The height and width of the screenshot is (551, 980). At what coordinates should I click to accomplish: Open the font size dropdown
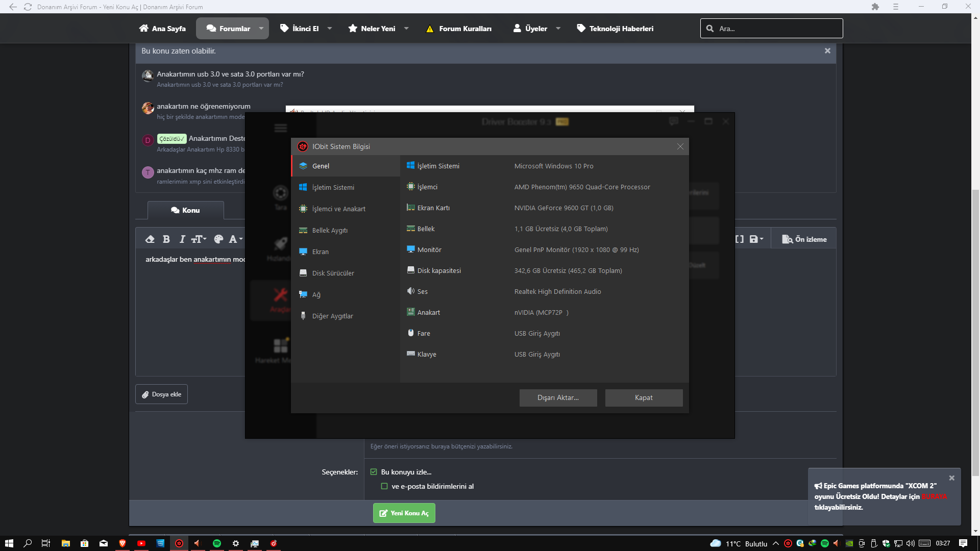click(199, 239)
